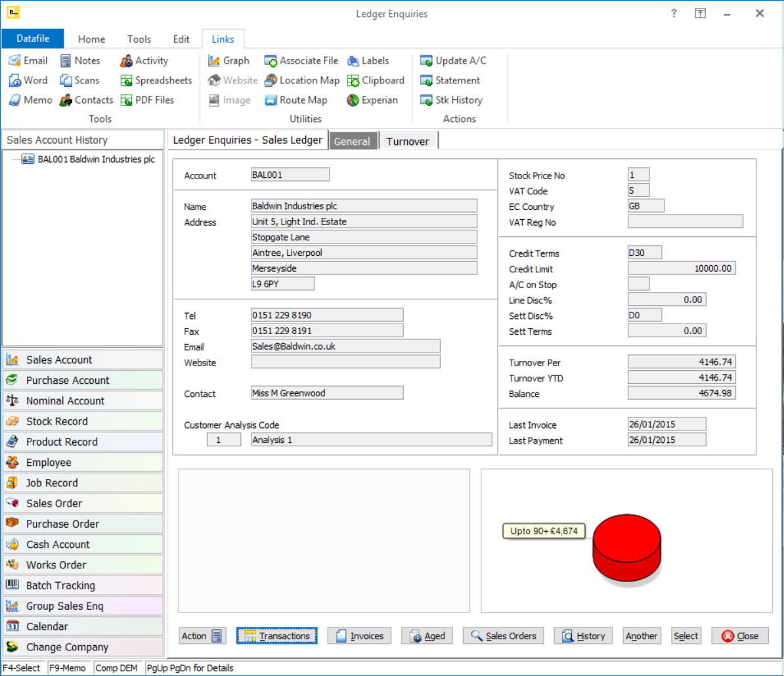
Task: Print Labels for the account
Action: (x=368, y=60)
